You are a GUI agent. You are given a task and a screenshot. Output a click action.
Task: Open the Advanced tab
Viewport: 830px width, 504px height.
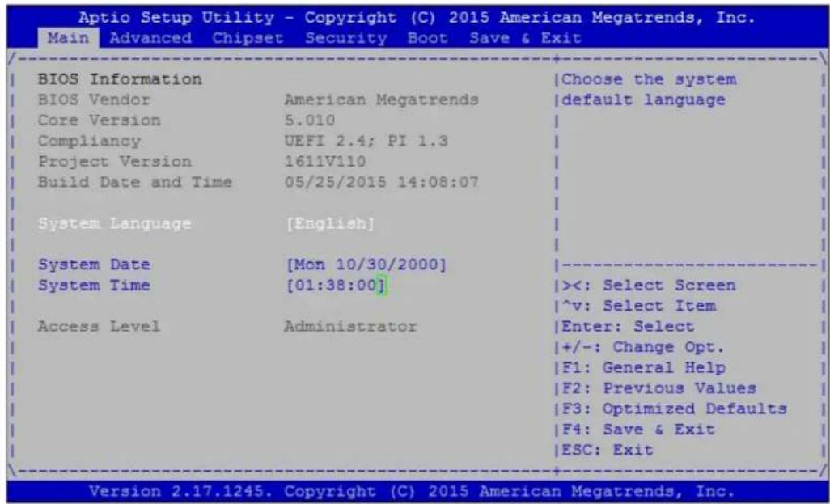click(x=150, y=38)
